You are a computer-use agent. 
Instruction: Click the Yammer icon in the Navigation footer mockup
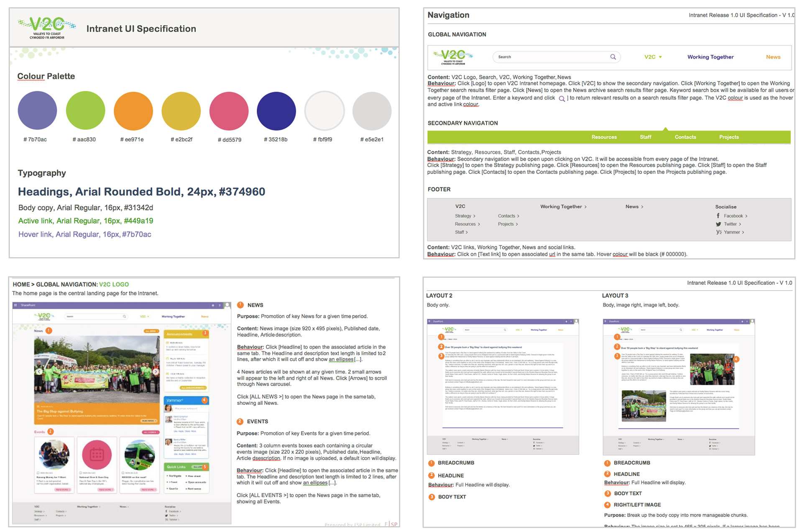(x=719, y=232)
